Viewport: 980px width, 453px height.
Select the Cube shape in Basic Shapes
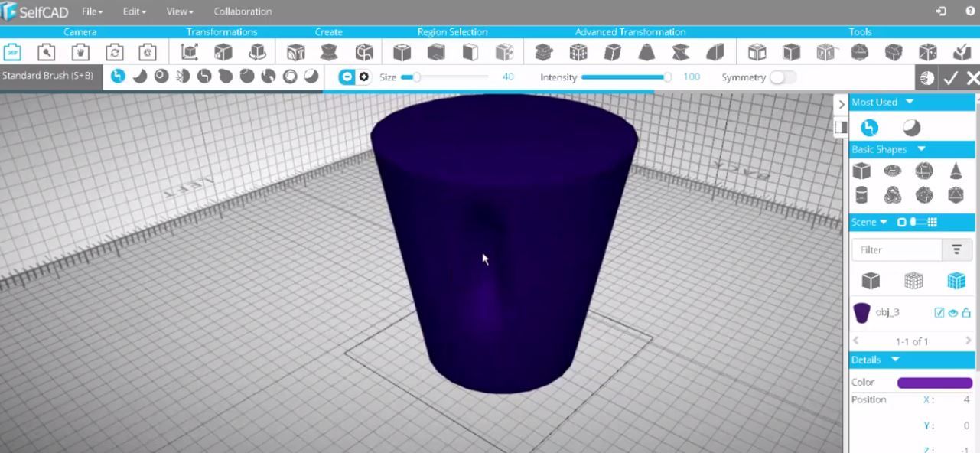[861, 170]
